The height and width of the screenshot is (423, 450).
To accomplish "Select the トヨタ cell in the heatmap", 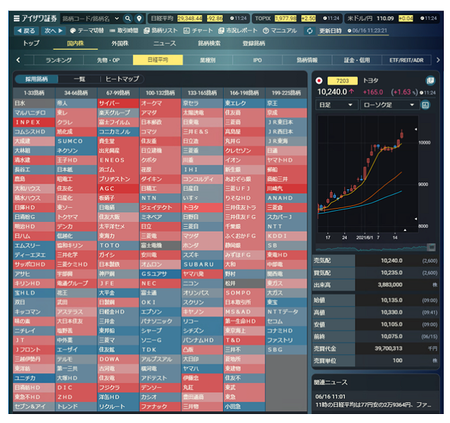I will coord(202,208).
